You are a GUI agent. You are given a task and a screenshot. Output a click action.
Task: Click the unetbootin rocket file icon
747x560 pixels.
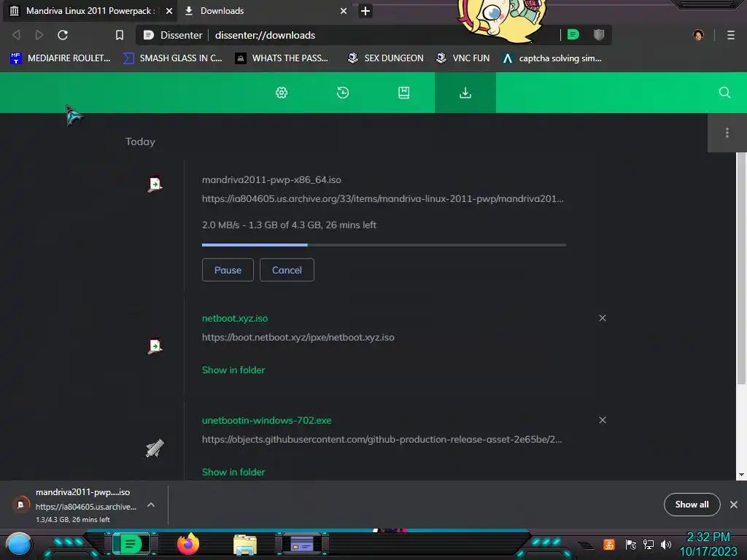click(155, 448)
